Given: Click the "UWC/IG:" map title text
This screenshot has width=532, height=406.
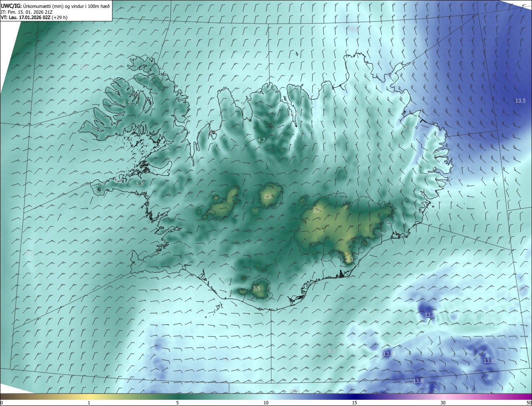Looking at the screenshot, I should (11, 6).
